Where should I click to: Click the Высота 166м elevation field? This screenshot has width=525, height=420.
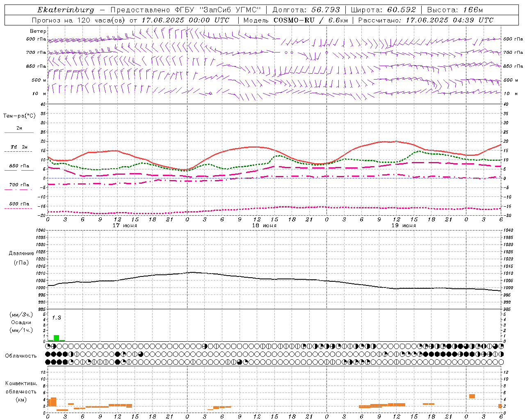pyautogui.click(x=455, y=10)
